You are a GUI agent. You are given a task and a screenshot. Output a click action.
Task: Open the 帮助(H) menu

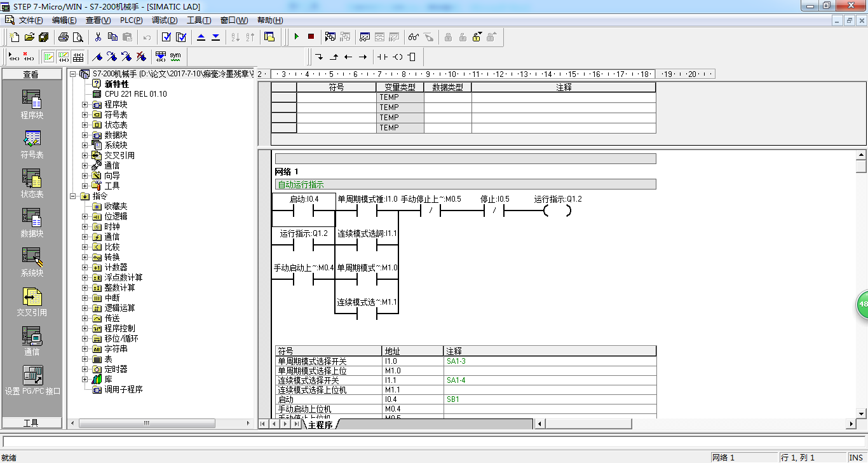tap(270, 20)
